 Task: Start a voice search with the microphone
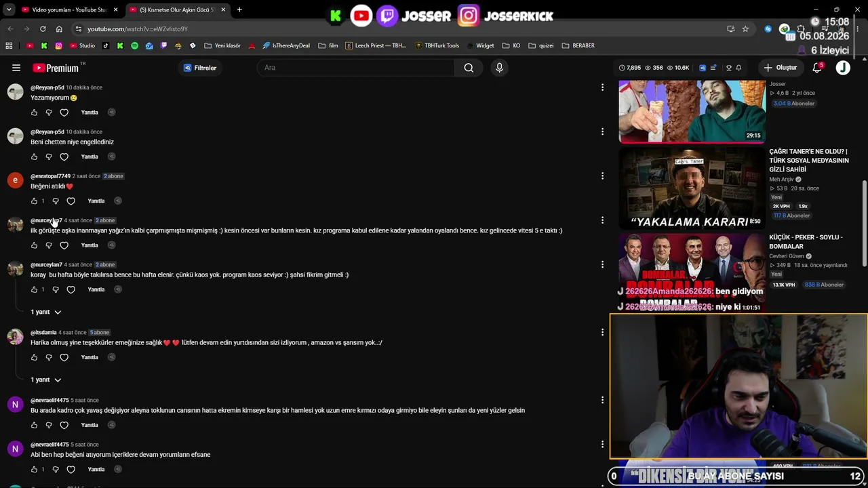tap(499, 68)
